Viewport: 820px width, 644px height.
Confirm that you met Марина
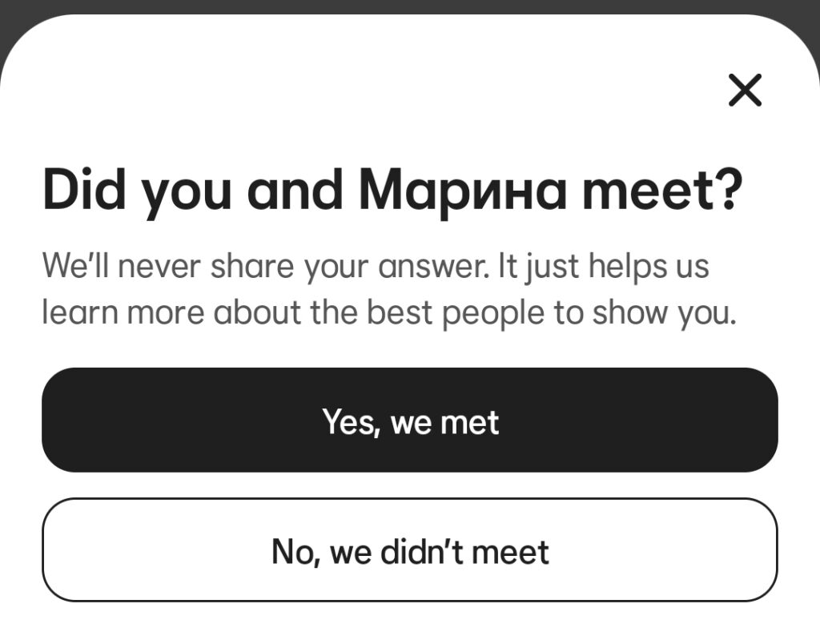(x=410, y=421)
